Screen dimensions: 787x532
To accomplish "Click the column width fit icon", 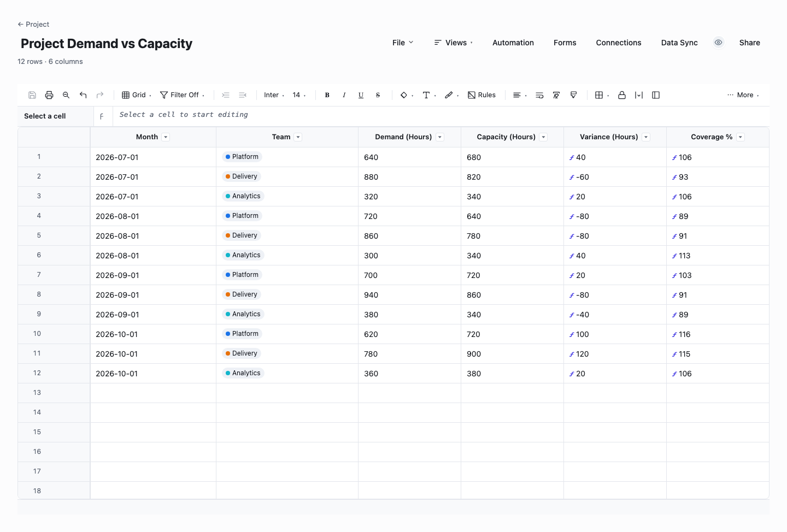I will (x=639, y=95).
